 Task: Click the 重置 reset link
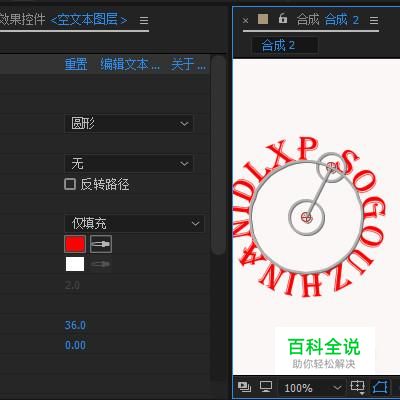tap(76, 64)
